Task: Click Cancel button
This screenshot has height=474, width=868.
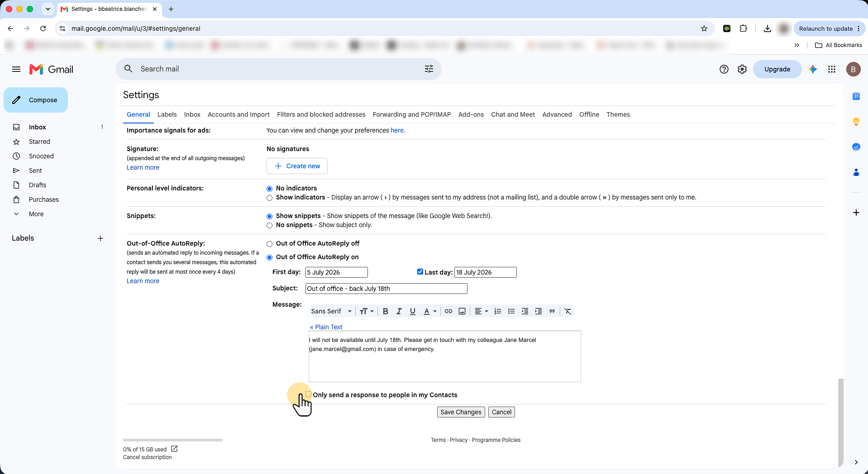Action: pyautogui.click(x=501, y=412)
